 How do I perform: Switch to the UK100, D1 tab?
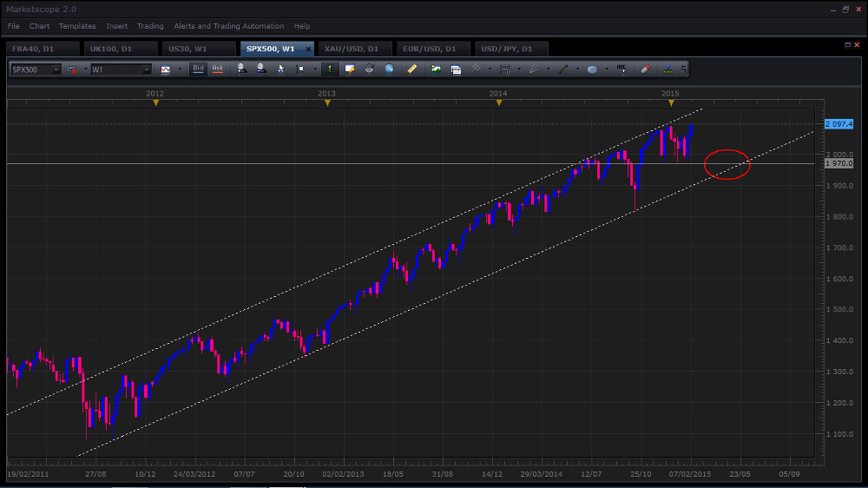click(x=122, y=49)
